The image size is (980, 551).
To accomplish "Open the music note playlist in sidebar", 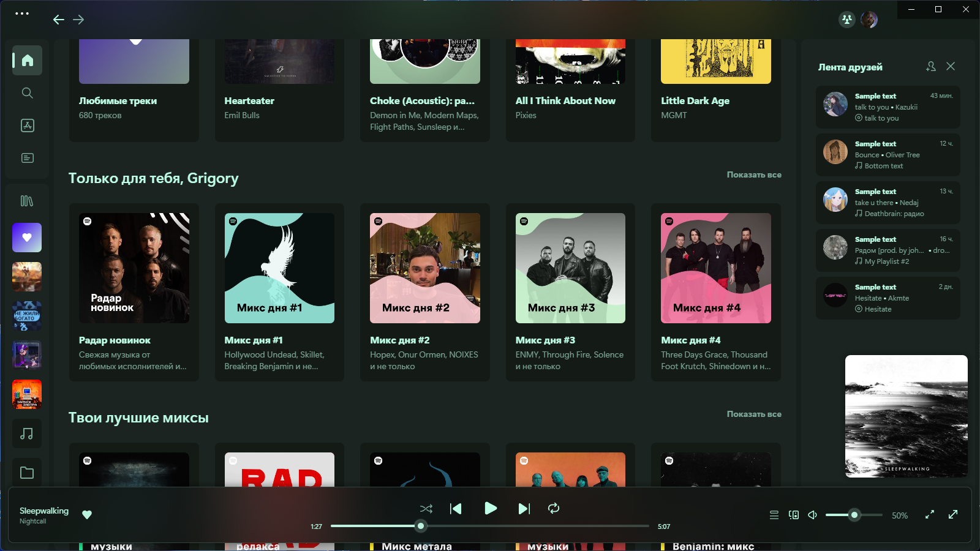I will point(27,433).
